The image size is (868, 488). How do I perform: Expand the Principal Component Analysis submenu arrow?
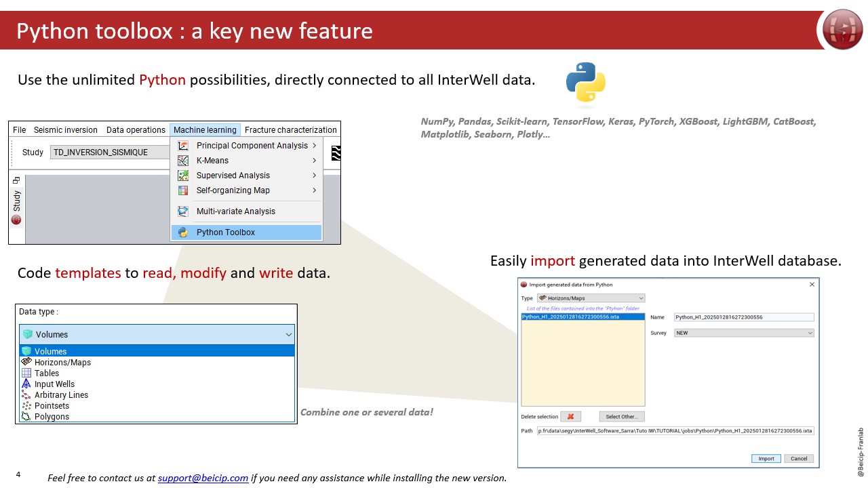(x=315, y=146)
